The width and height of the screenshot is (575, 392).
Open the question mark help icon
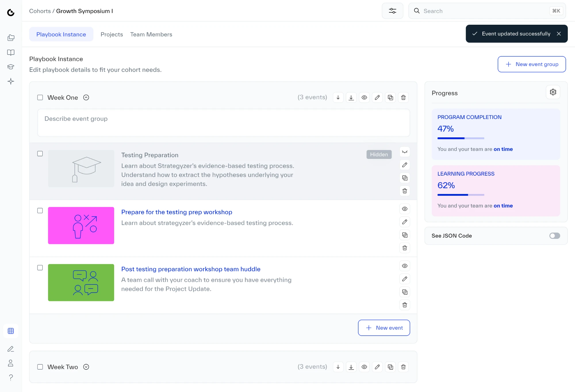pos(11,377)
